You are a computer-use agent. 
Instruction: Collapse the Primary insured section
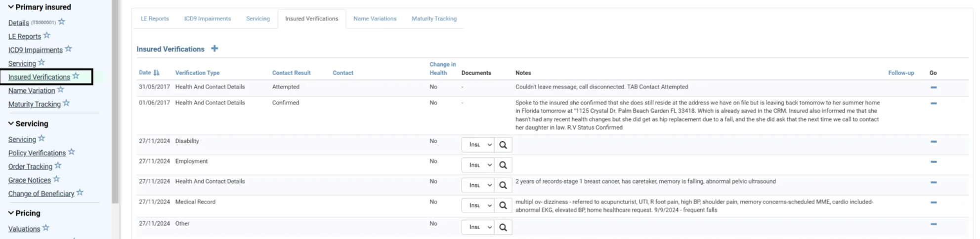[x=11, y=7]
